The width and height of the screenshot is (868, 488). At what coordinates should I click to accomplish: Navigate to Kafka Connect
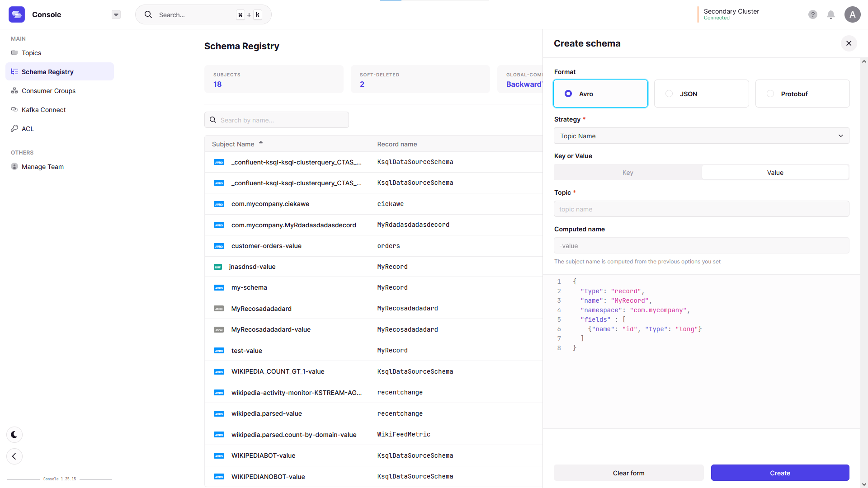[60, 110]
